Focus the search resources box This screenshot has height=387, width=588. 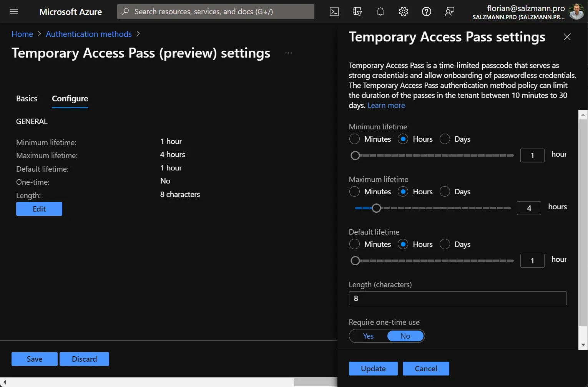[216, 12]
